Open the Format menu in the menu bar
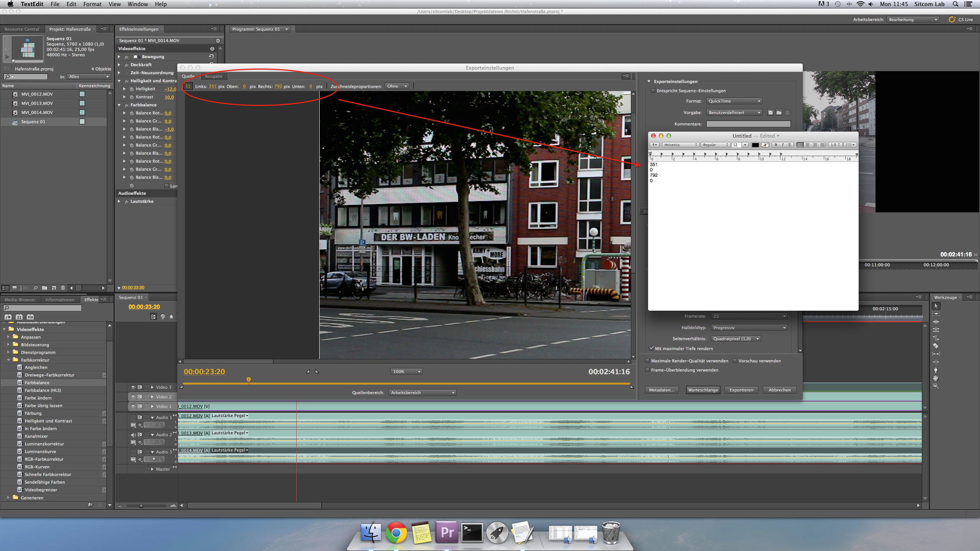Screen dimensions: 980x551 coord(92,4)
